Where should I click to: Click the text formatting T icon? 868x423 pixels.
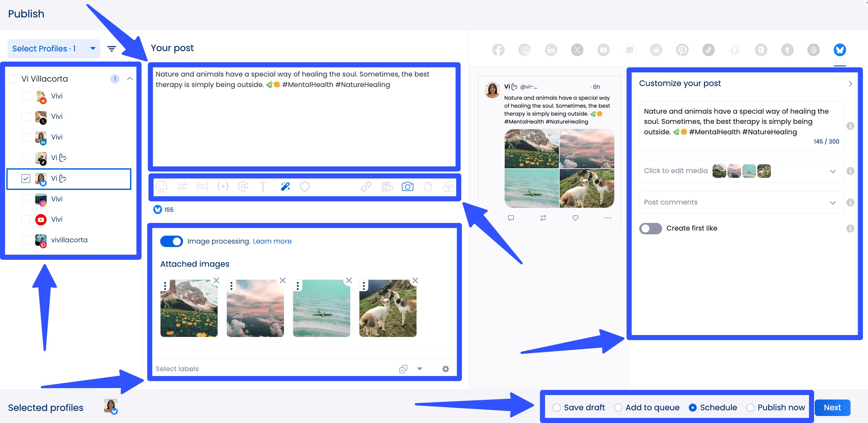click(x=263, y=186)
